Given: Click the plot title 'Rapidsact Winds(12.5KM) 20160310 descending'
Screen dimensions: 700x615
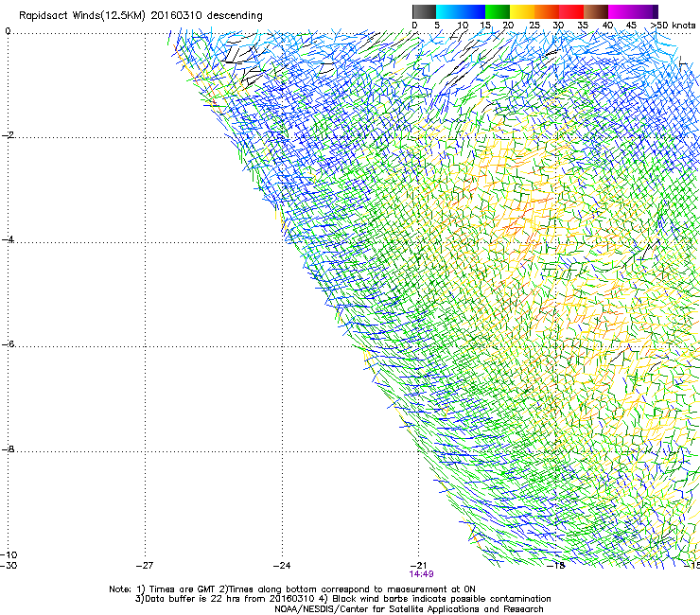Looking at the screenshot, I should (141, 16).
